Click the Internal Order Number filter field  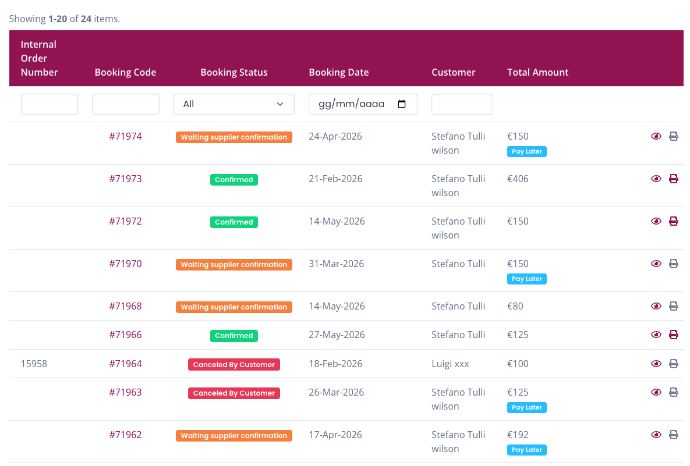[x=49, y=104]
